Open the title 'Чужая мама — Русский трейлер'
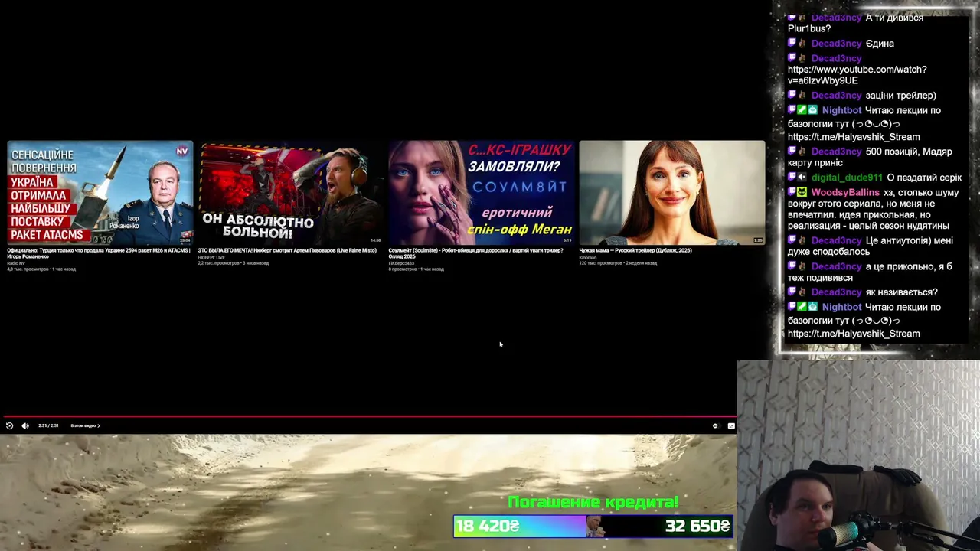980x551 pixels. pos(635,250)
